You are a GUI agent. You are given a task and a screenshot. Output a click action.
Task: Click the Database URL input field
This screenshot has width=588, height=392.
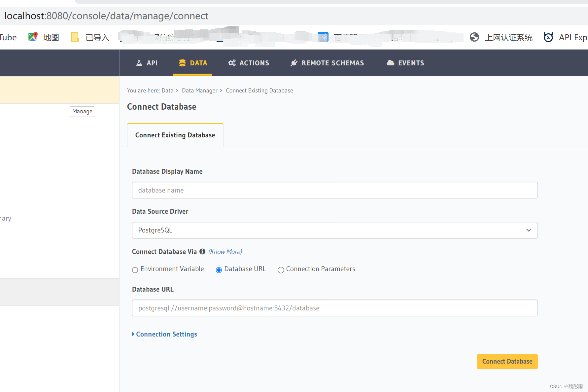[x=335, y=308]
